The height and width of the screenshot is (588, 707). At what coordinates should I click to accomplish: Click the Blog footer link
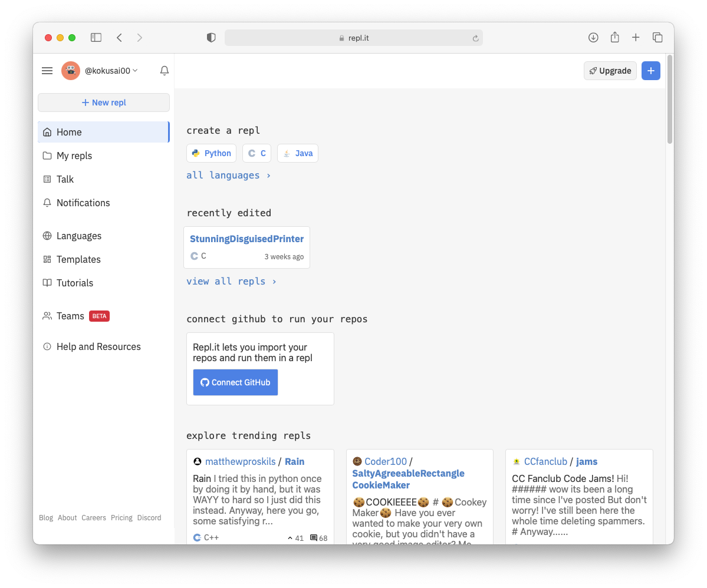46,518
